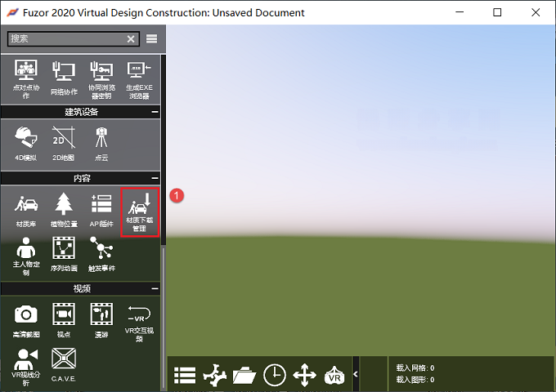Open the folder icon in bottom toolbar

click(x=244, y=376)
